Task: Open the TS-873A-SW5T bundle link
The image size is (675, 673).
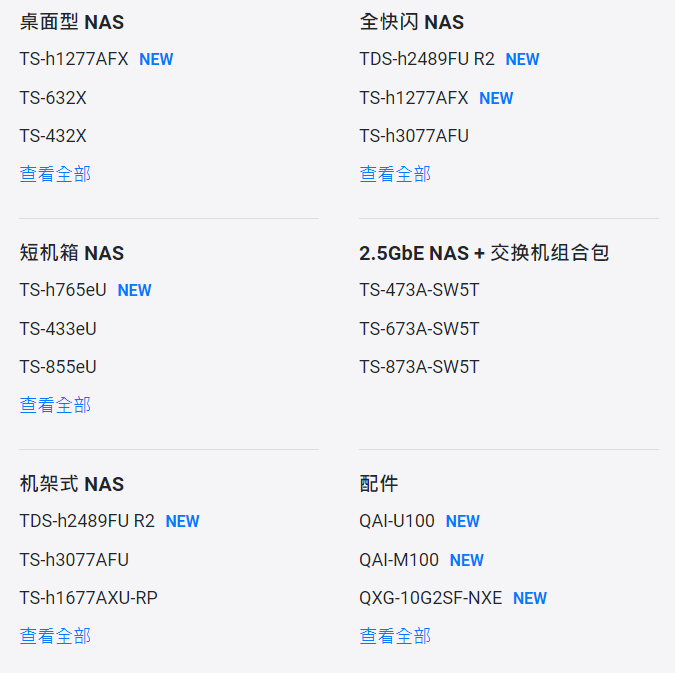Action: (419, 367)
